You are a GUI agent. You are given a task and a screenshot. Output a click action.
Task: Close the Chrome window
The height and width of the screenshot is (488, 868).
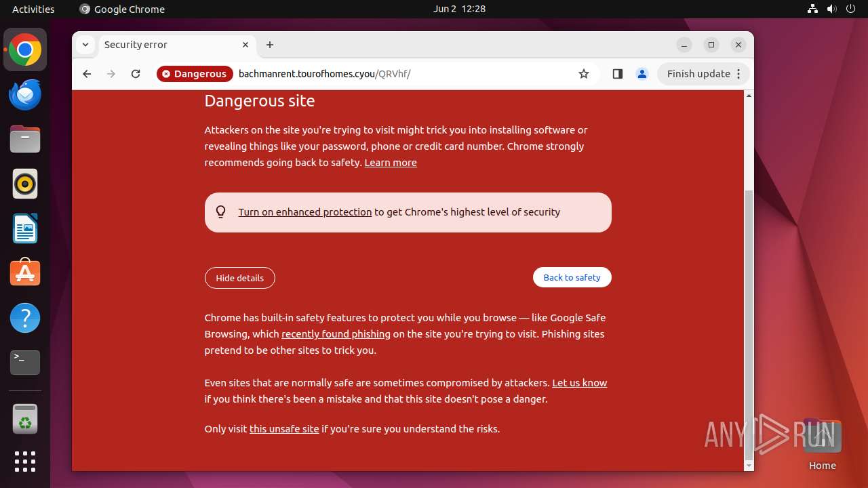pyautogui.click(x=738, y=45)
